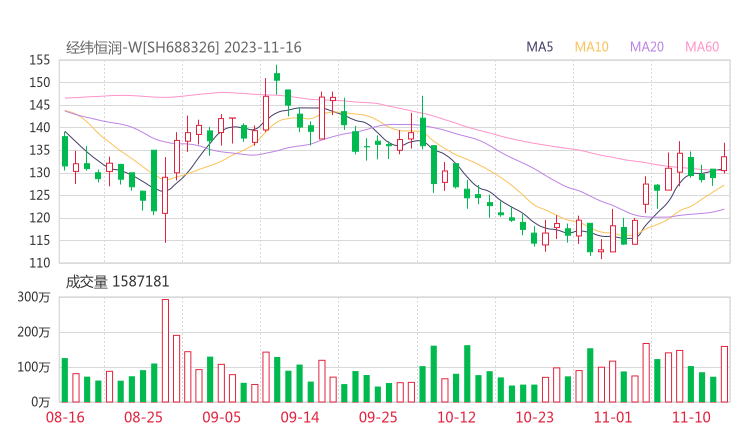This screenshot has width=740, height=440.
Task: Click the 10-12 date axis label
Action: 456,417
